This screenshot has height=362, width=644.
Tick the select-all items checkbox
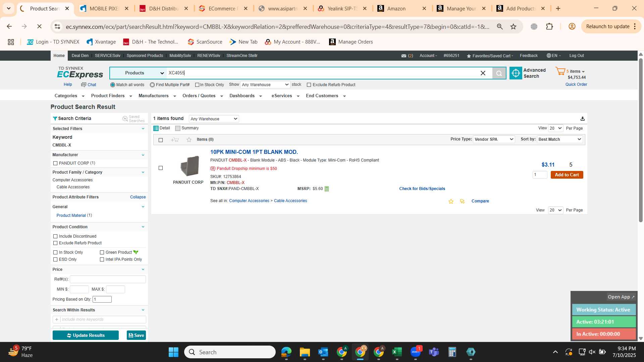[161, 140]
